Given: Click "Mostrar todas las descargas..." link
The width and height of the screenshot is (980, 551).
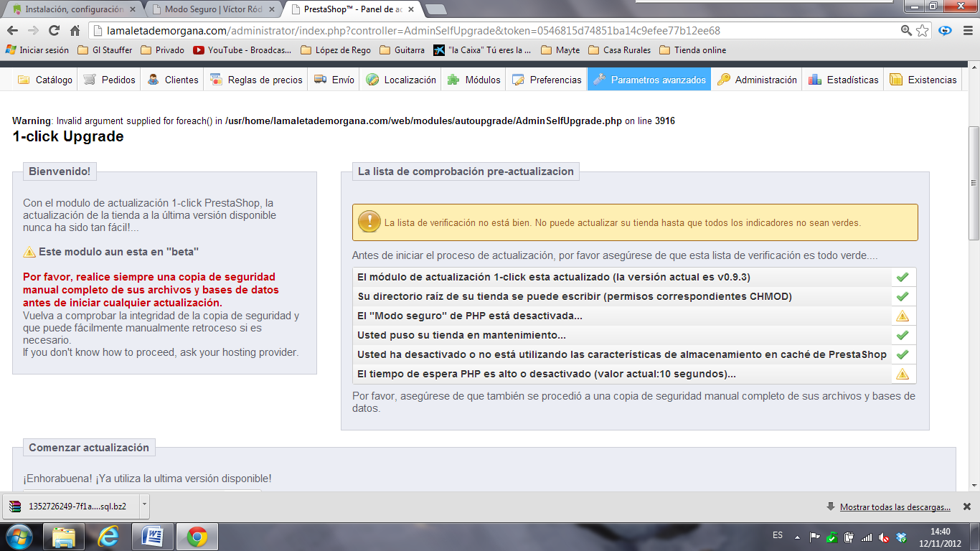Looking at the screenshot, I should point(895,507).
